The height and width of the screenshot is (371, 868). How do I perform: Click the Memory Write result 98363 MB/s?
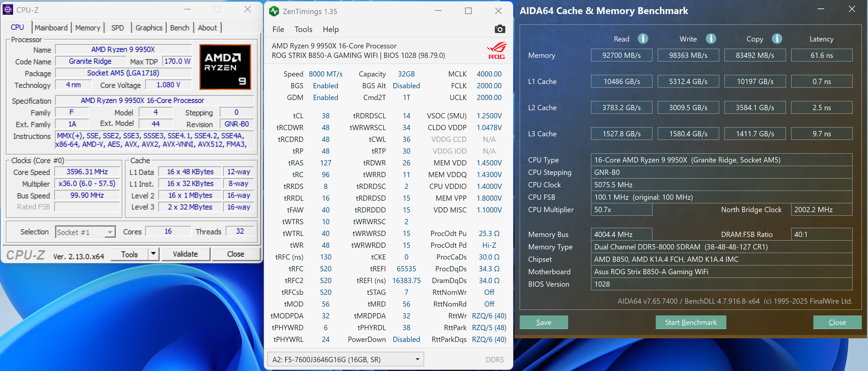tap(688, 55)
